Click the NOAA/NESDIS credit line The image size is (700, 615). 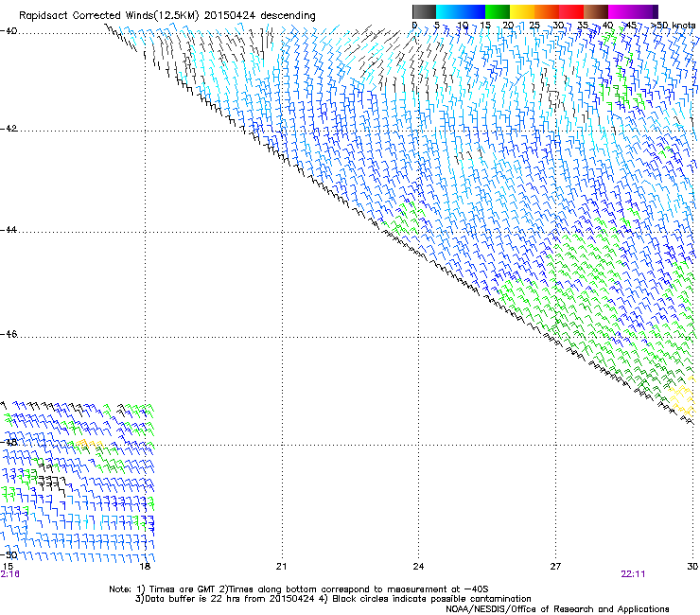pos(557,609)
